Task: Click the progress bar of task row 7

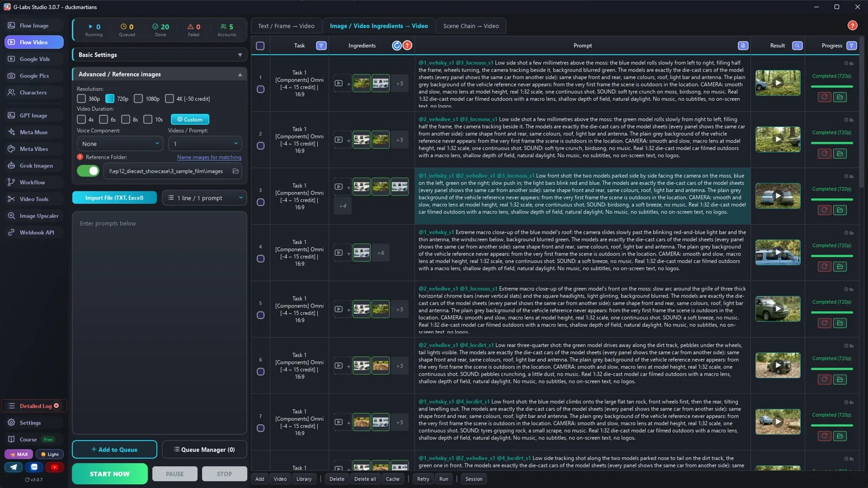Action: pos(832,425)
